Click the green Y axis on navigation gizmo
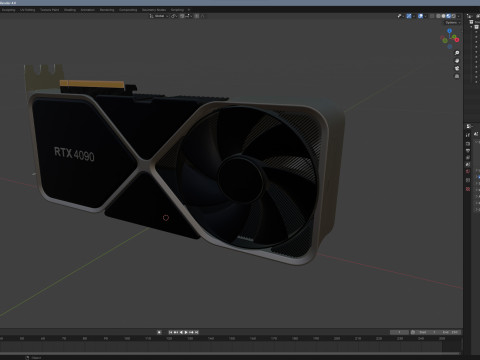The height and width of the screenshot is (360, 480). tap(454, 37)
